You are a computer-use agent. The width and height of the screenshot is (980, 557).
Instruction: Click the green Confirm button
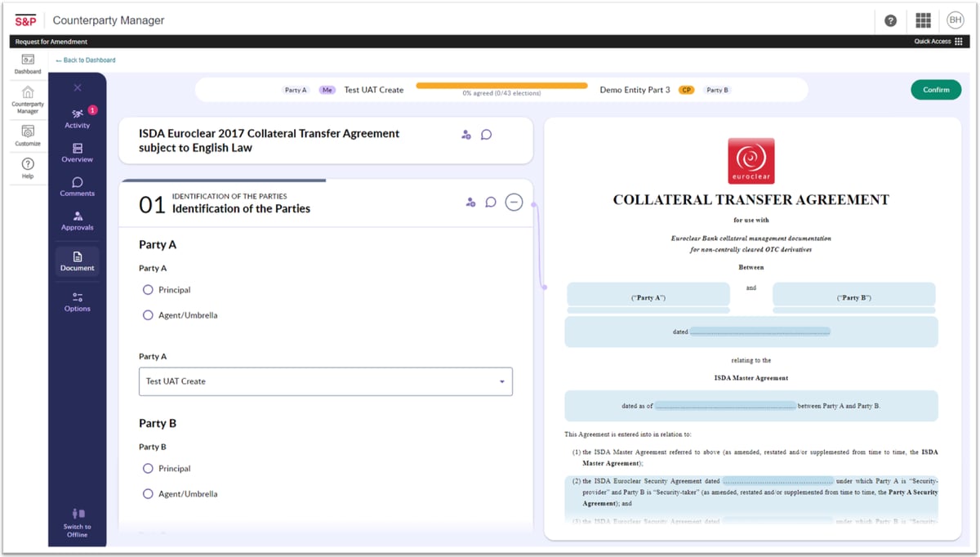click(936, 90)
